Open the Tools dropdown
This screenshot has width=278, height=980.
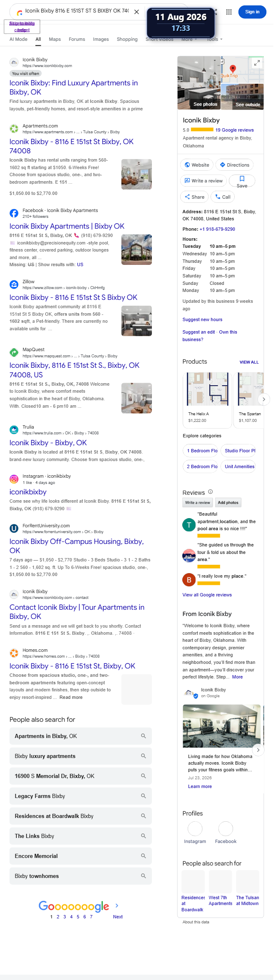[215, 39]
